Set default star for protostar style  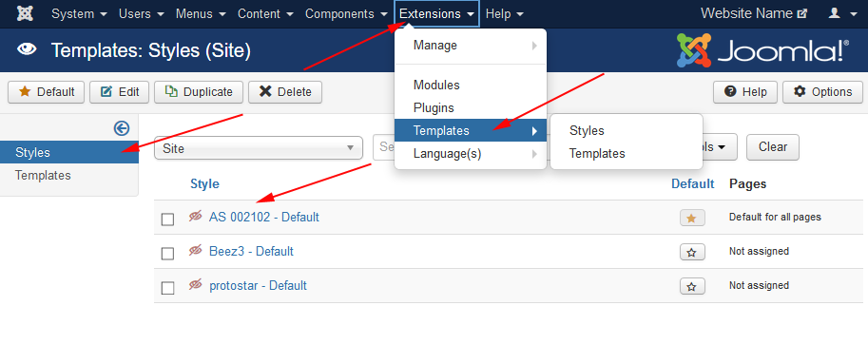point(692,286)
